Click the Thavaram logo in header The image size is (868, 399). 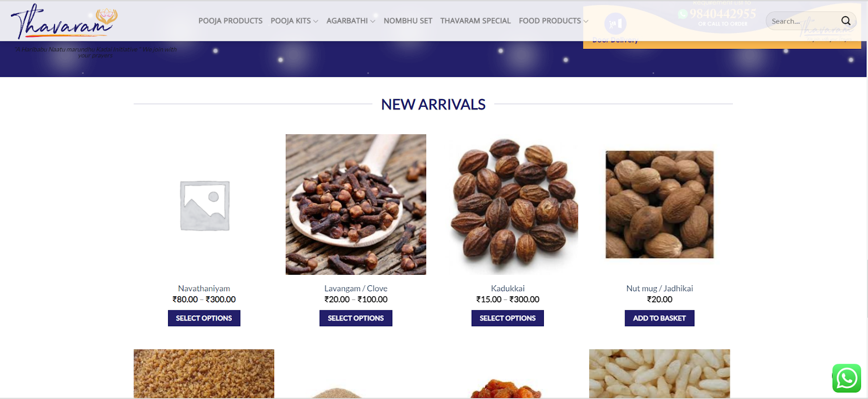tap(64, 21)
